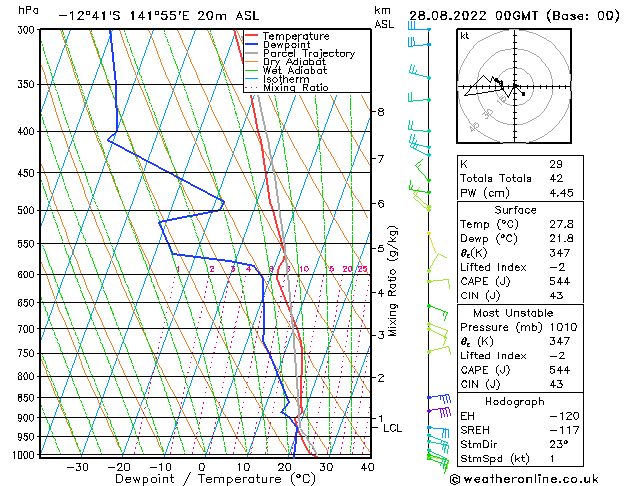Screen dimensions: 629x486
Task: Click the SREH value -117
Action: click(564, 430)
